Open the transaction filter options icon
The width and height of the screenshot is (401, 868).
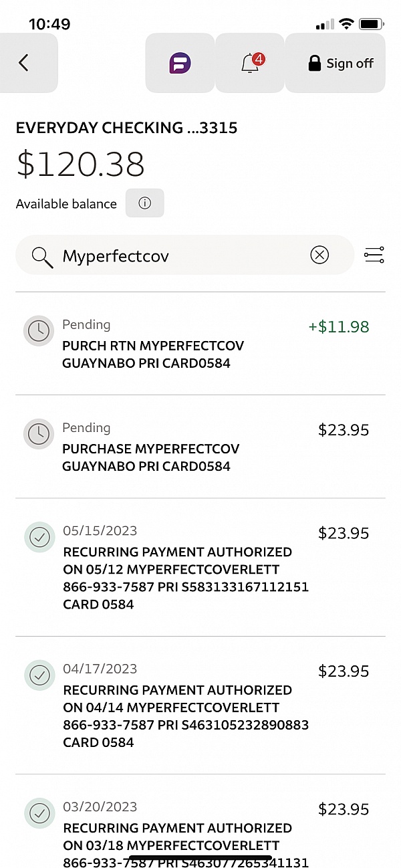coord(374,255)
